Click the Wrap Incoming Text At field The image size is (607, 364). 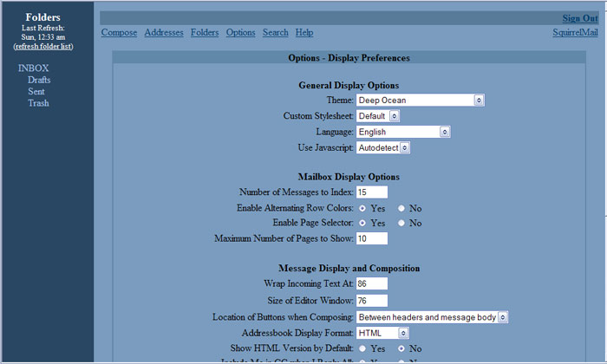pyautogui.click(x=371, y=284)
